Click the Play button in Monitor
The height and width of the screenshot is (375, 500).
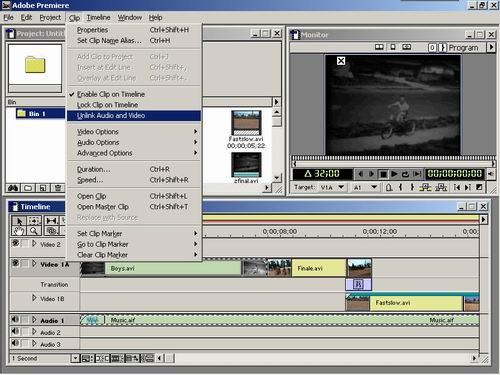pos(394,174)
